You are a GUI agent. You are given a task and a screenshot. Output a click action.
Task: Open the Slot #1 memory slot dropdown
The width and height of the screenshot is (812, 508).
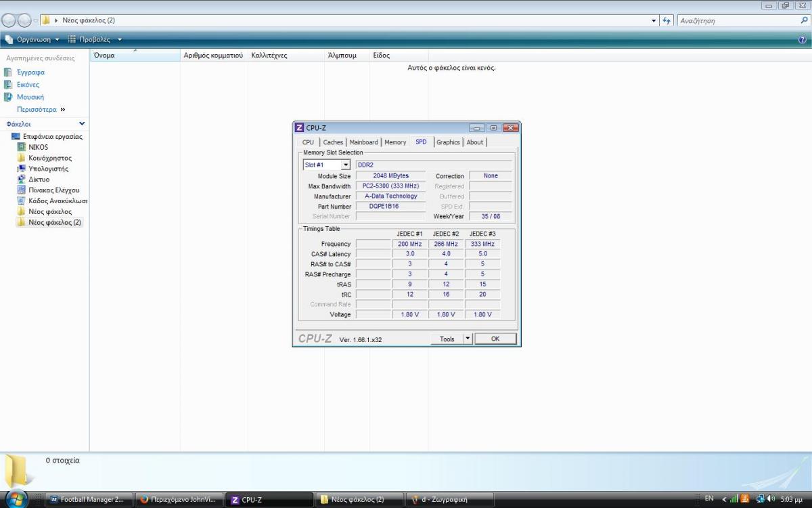326,165
